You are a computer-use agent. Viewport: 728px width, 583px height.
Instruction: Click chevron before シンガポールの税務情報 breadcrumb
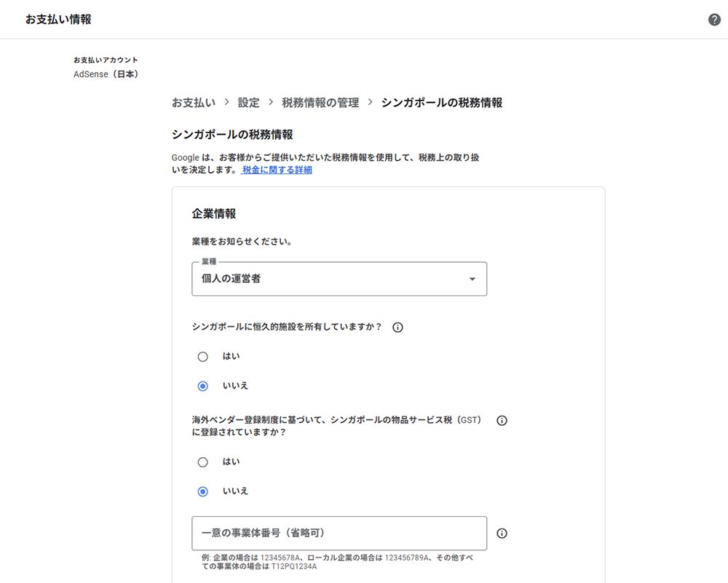pos(370,103)
